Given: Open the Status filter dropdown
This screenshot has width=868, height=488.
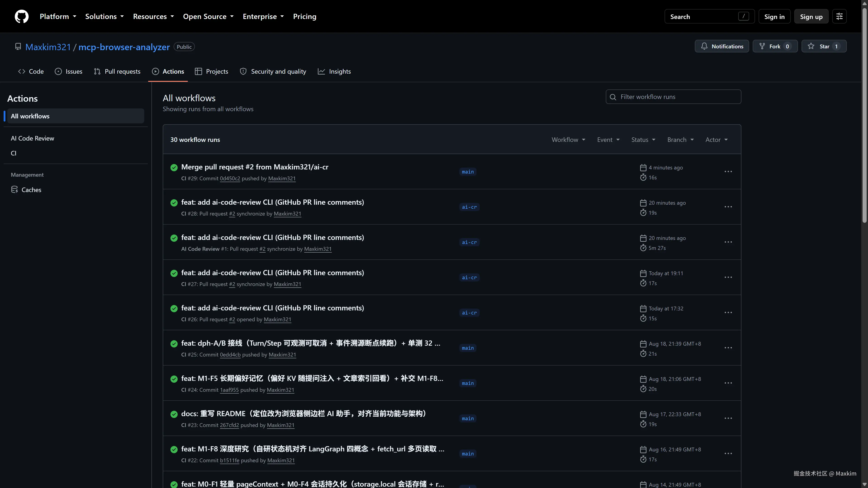Looking at the screenshot, I should click(x=643, y=140).
